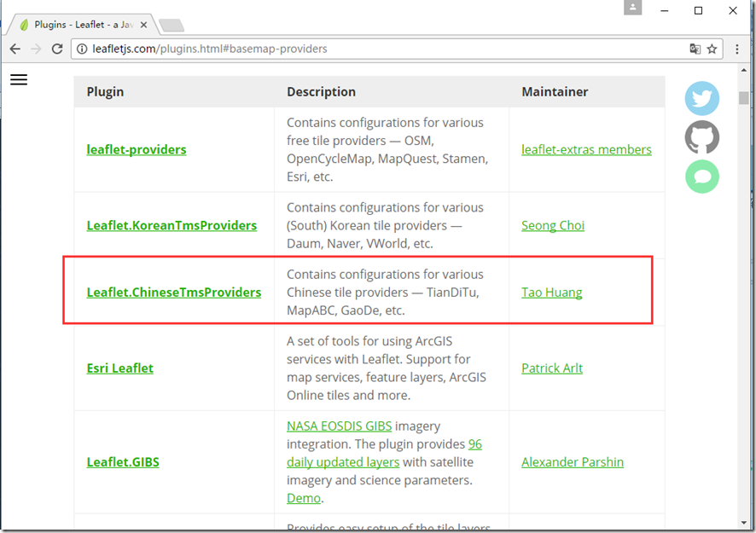The height and width of the screenshot is (533, 756).
Task: Open the leaflet-providers plugin link
Action: tap(137, 149)
